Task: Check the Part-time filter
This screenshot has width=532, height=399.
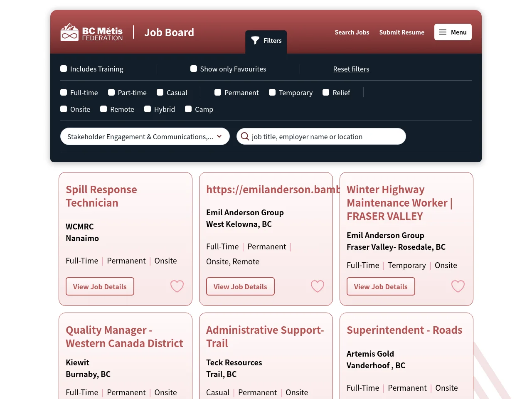Action: (111, 92)
